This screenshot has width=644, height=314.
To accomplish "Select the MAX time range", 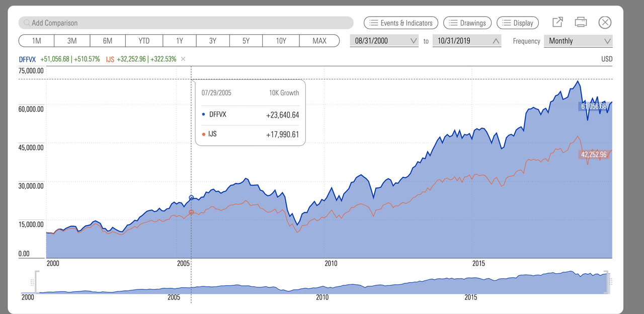I will [319, 41].
